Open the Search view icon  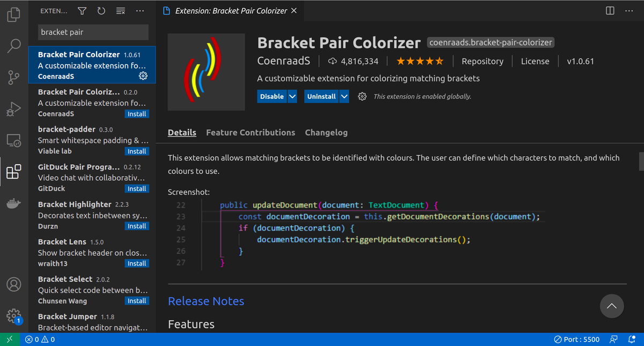click(13, 46)
